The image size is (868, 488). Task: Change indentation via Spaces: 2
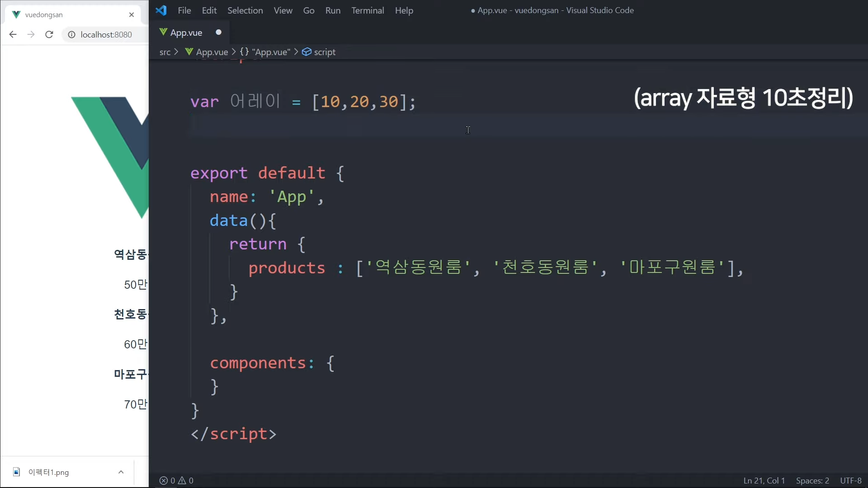(x=812, y=480)
